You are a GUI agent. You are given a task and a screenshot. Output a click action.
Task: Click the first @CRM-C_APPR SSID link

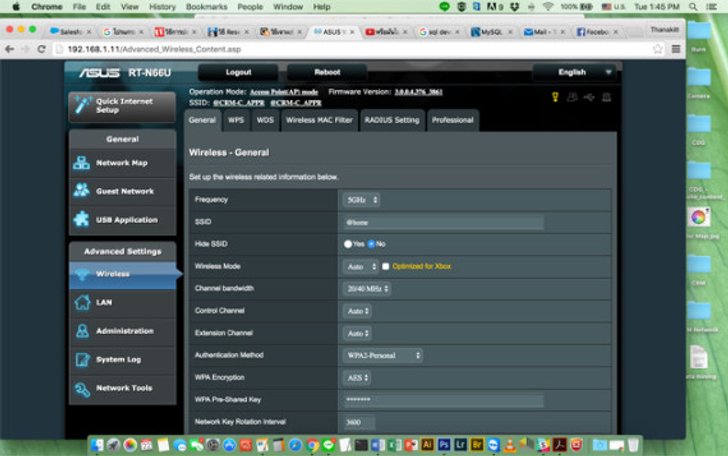pos(239,103)
